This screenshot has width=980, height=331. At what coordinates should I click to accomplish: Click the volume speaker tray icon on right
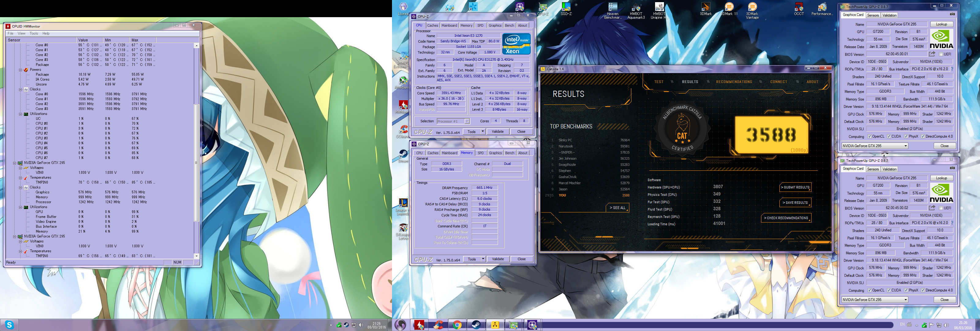click(946, 325)
